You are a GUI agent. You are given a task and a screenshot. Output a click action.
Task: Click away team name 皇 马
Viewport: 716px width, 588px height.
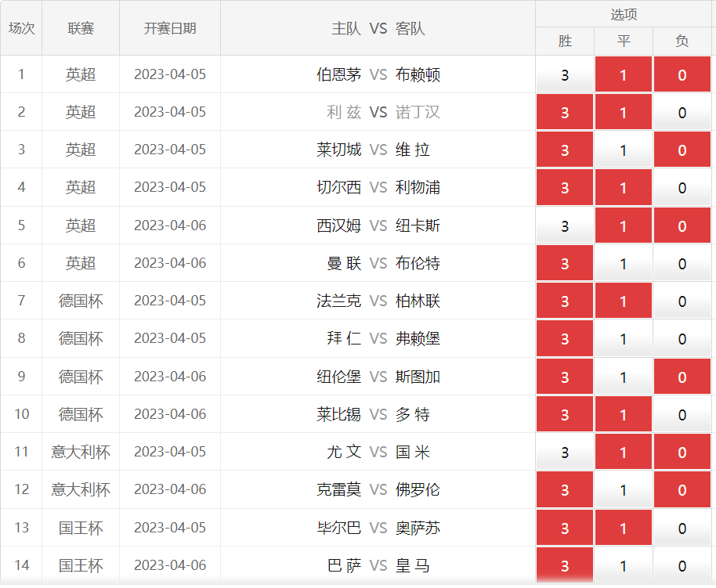(x=413, y=565)
